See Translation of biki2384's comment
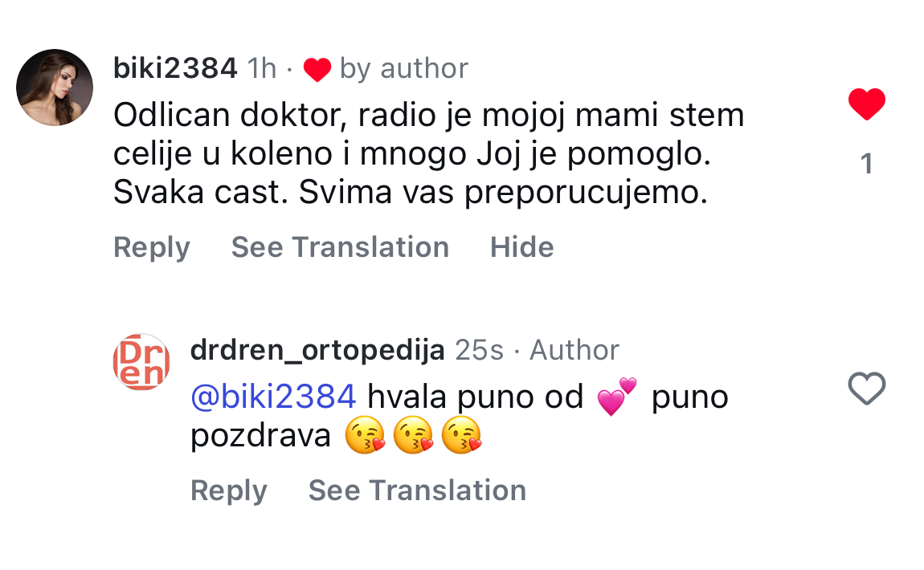Viewport: 924px width, 570px height. click(x=340, y=247)
